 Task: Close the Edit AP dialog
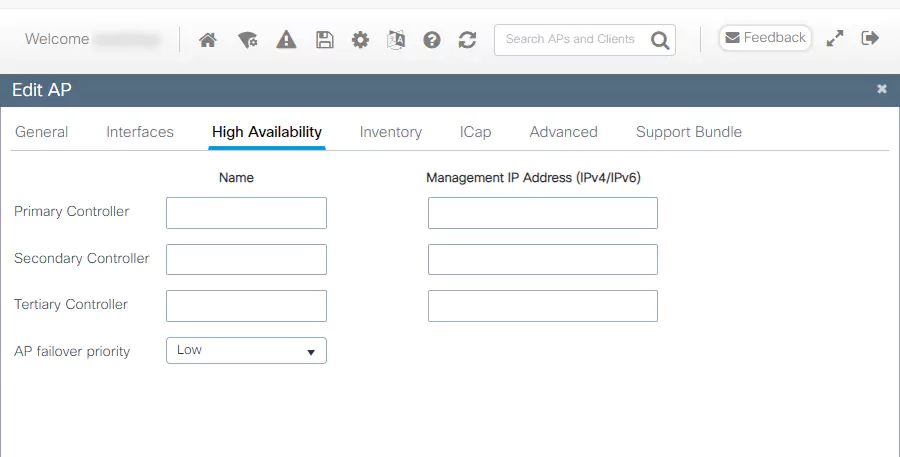point(882,89)
